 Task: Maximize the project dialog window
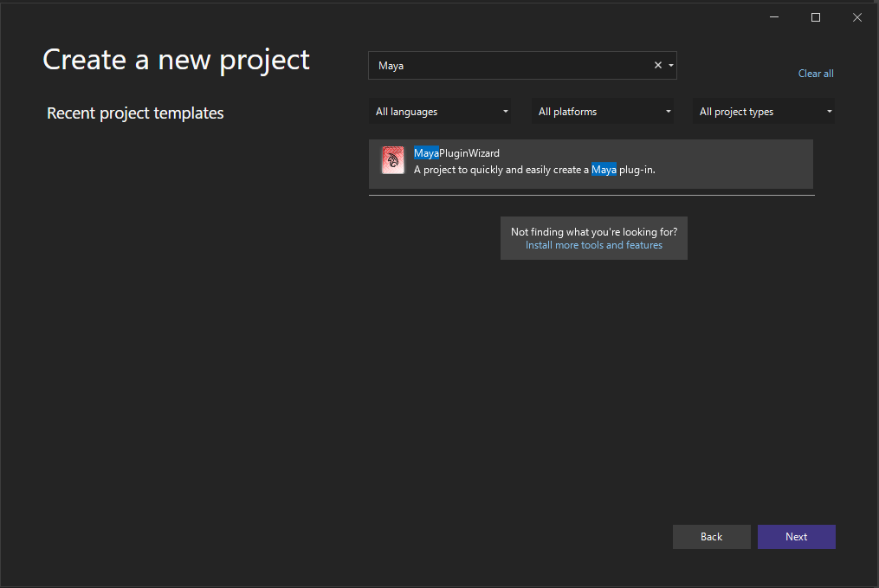(x=815, y=17)
